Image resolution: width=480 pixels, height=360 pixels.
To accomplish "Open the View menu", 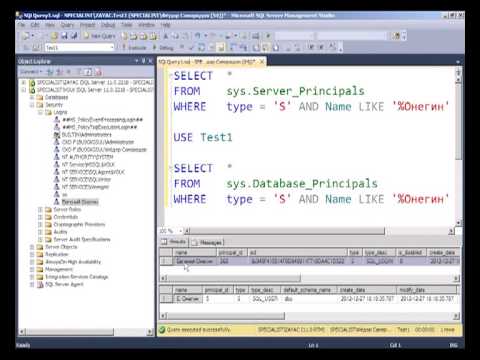I will pos(50,25).
